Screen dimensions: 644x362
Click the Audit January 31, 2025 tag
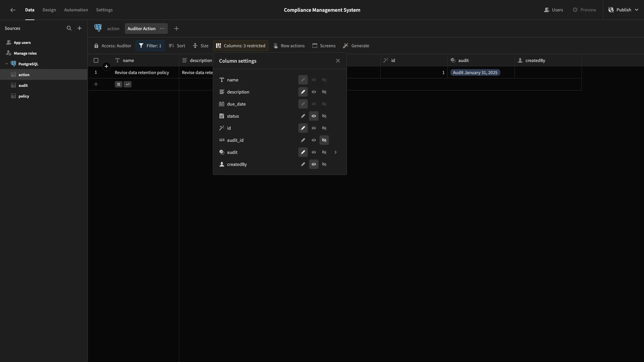(475, 72)
